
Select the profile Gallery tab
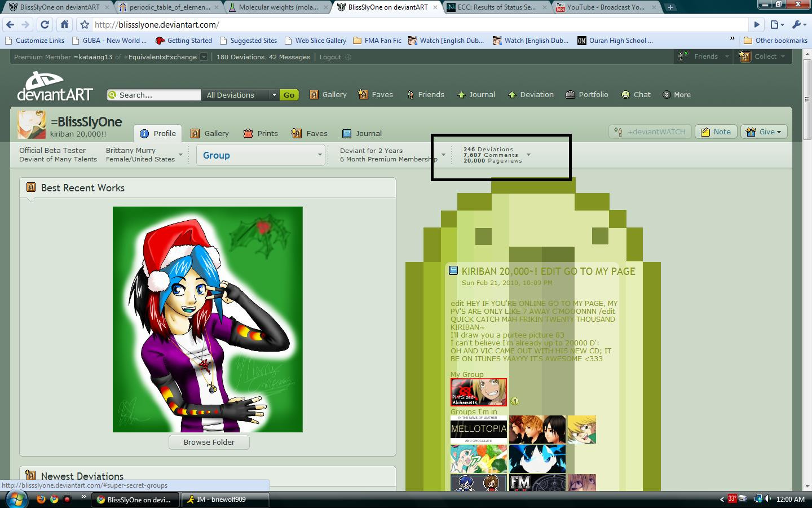click(x=210, y=133)
